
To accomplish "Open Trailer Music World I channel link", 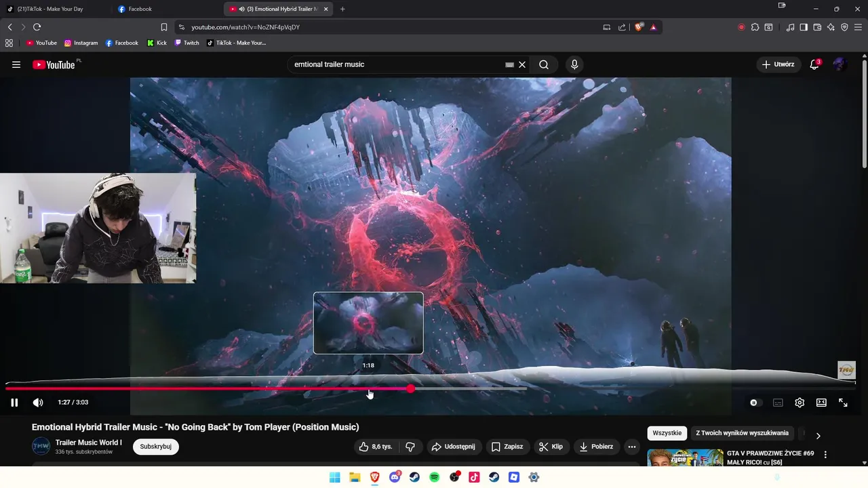I will pos(89,443).
